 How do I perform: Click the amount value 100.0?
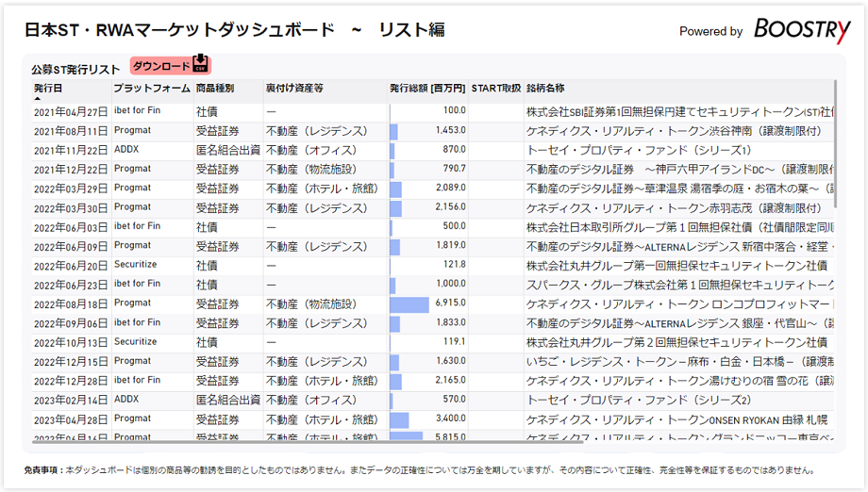[x=454, y=110]
